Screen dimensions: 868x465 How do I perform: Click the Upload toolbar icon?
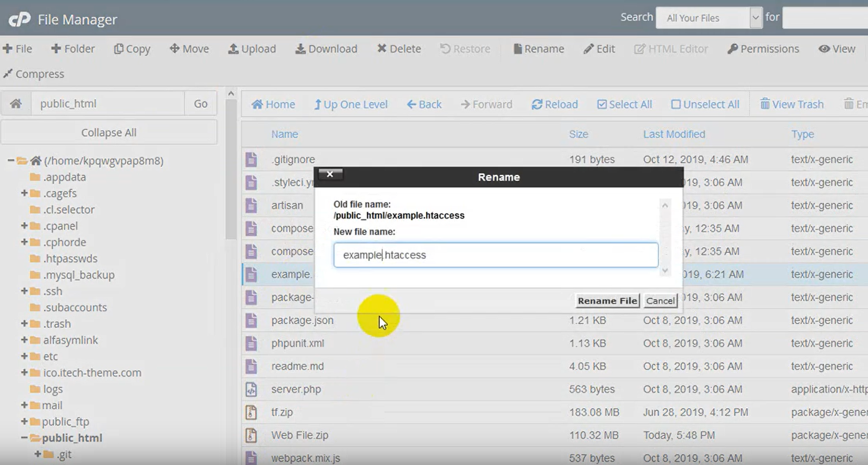pyautogui.click(x=233, y=49)
